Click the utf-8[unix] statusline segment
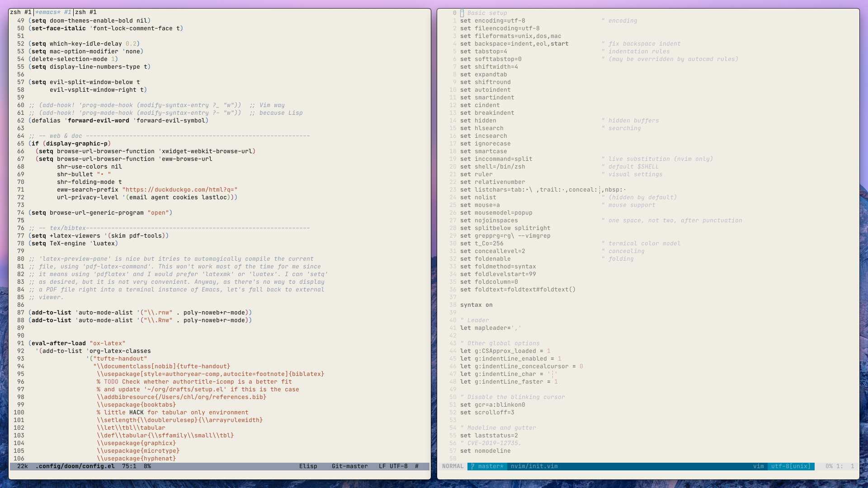868x488 pixels. click(x=791, y=466)
